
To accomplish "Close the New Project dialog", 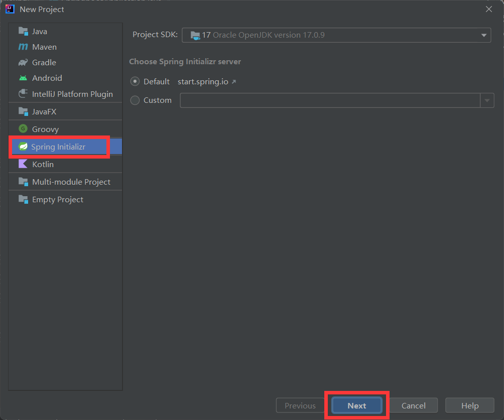I will [x=489, y=9].
